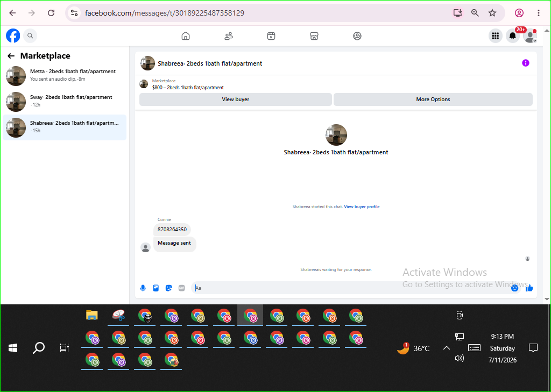Open notifications bell with 20+ badge
The height and width of the screenshot is (392, 551).
tap(513, 36)
